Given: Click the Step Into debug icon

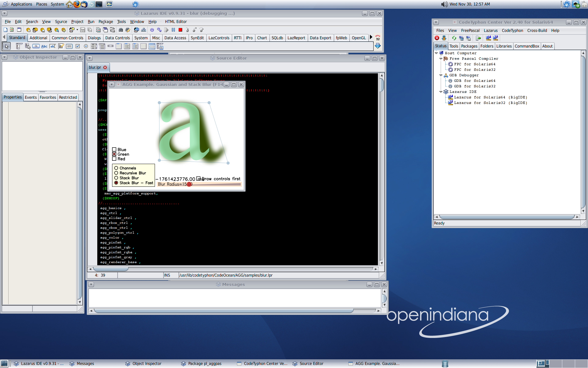Looking at the screenshot, I should pos(187,30).
